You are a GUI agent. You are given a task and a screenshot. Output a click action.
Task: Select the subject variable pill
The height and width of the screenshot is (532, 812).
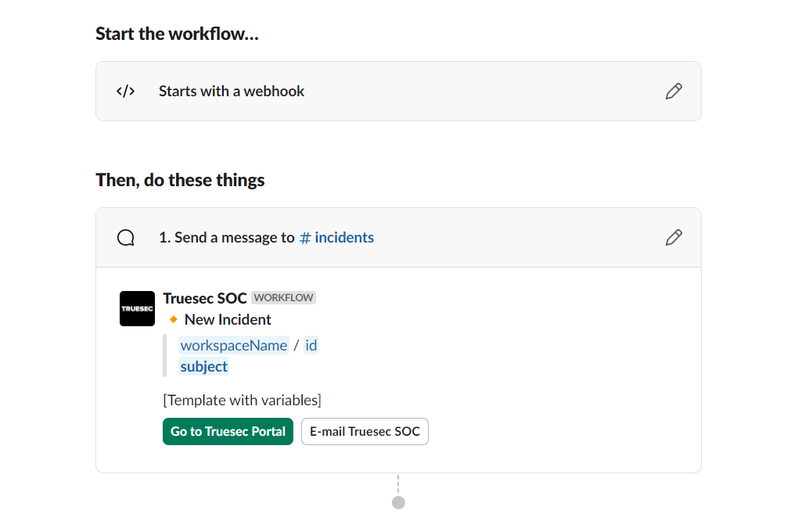tap(203, 366)
